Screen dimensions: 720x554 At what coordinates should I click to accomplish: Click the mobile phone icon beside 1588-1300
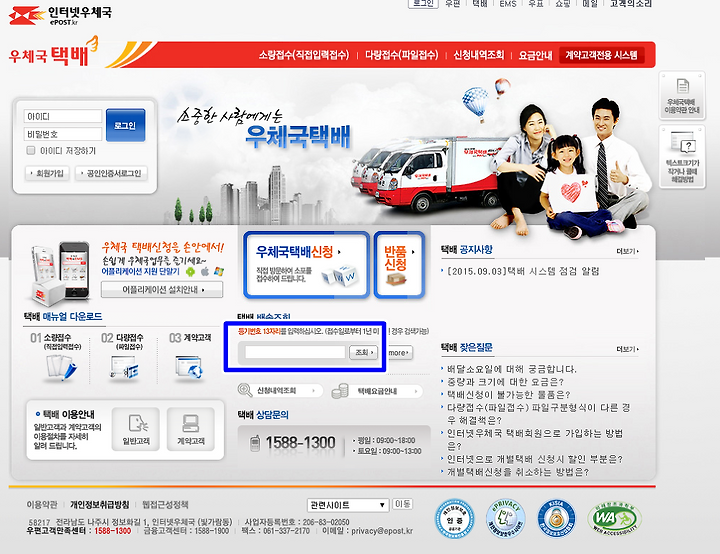click(x=254, y=443)
